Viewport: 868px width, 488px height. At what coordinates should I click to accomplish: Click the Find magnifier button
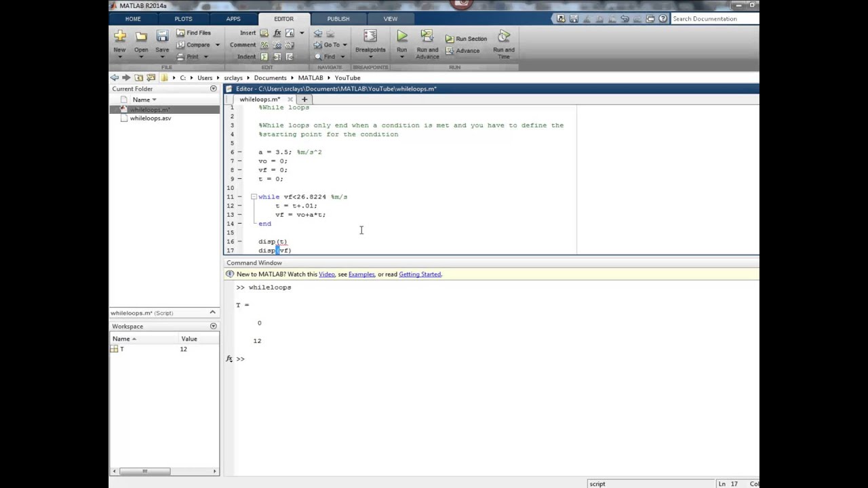click(x=324, y=57)
